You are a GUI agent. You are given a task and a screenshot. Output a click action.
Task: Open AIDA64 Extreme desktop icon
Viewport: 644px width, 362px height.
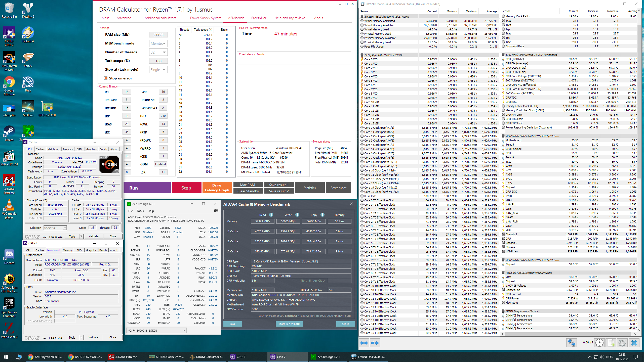pyautogui.click(x=9, y=184)
